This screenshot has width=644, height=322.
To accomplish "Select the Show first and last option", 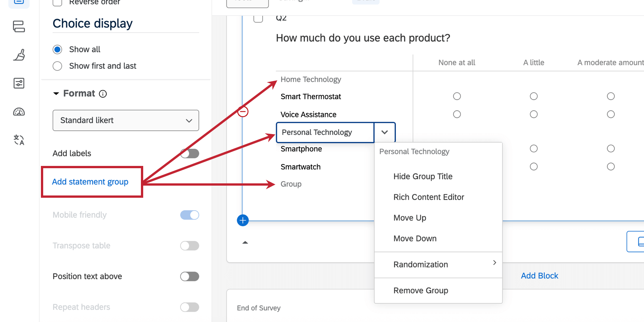I will click(x=58, y=66).
